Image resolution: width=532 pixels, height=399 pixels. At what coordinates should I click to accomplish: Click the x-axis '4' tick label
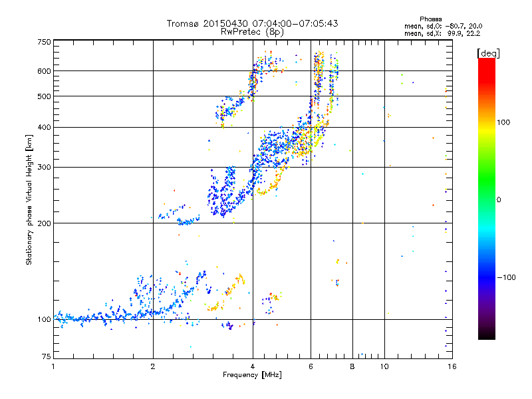[253, 366]
